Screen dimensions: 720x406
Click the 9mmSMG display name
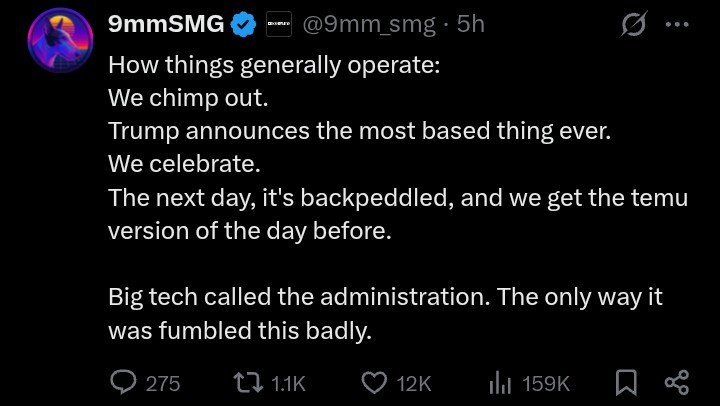(166, 24)
